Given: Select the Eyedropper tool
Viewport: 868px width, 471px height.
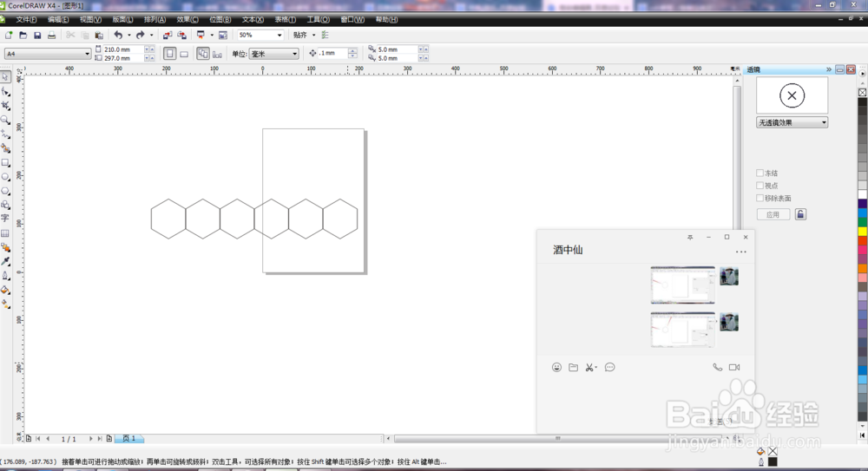Looking at the screenshot, I should click(x=5, y=261).
